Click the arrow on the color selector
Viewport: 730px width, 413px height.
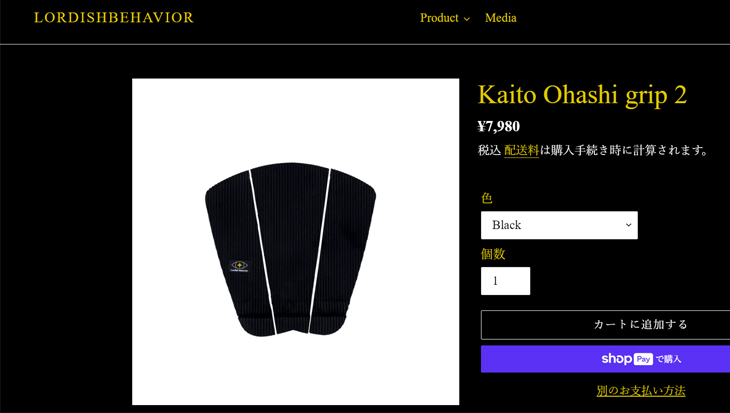pos(628,225)
